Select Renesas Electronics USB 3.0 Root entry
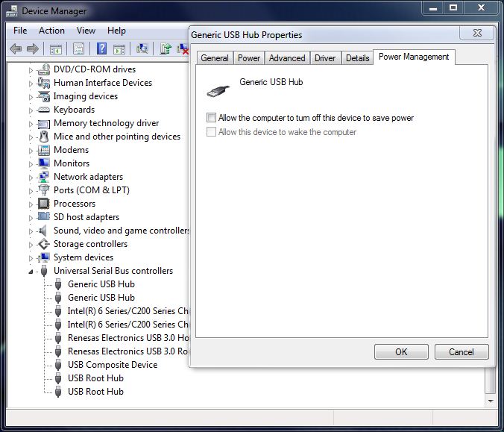This screenshot has width=504, height=432. pyautogui.click(x=128, y=351)
